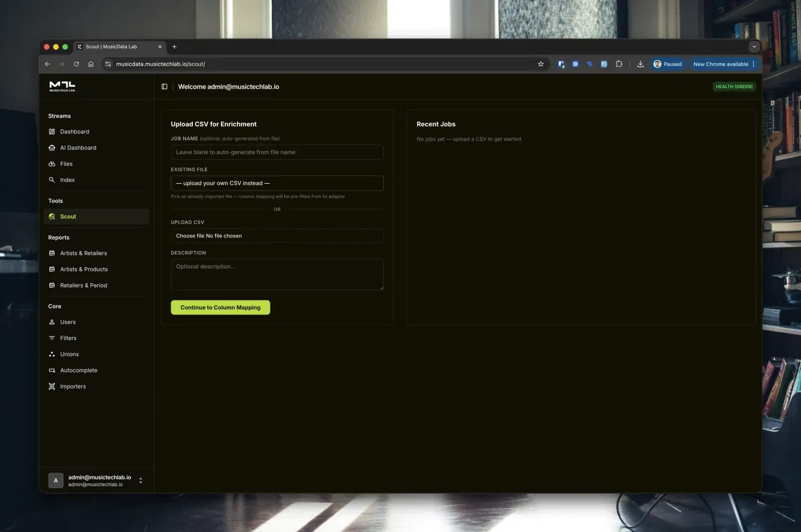Open the Scout menu item
The image size is (801, 532).
68,217
